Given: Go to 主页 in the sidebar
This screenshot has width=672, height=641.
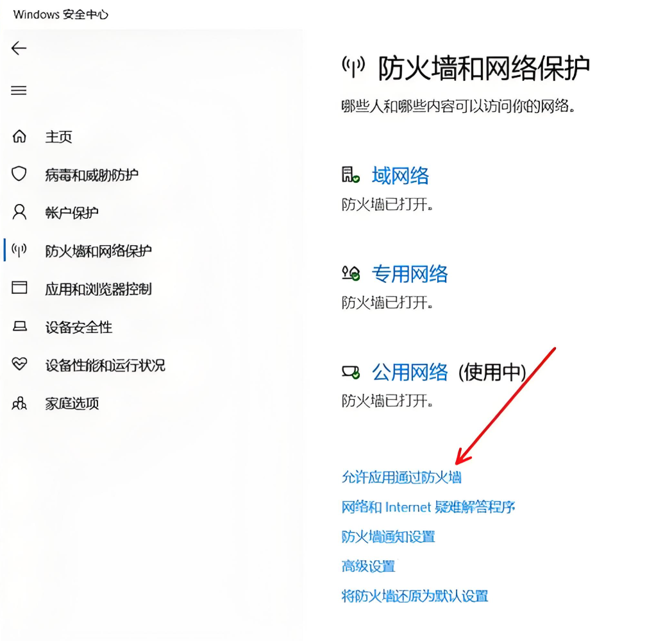Looking at the screenshot, I should 59,137.
